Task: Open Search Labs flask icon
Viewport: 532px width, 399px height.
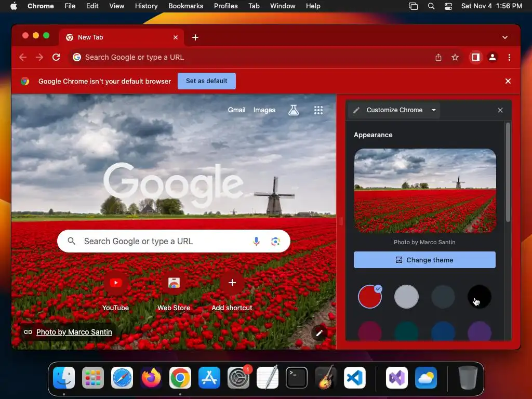Action: [294, 110]
